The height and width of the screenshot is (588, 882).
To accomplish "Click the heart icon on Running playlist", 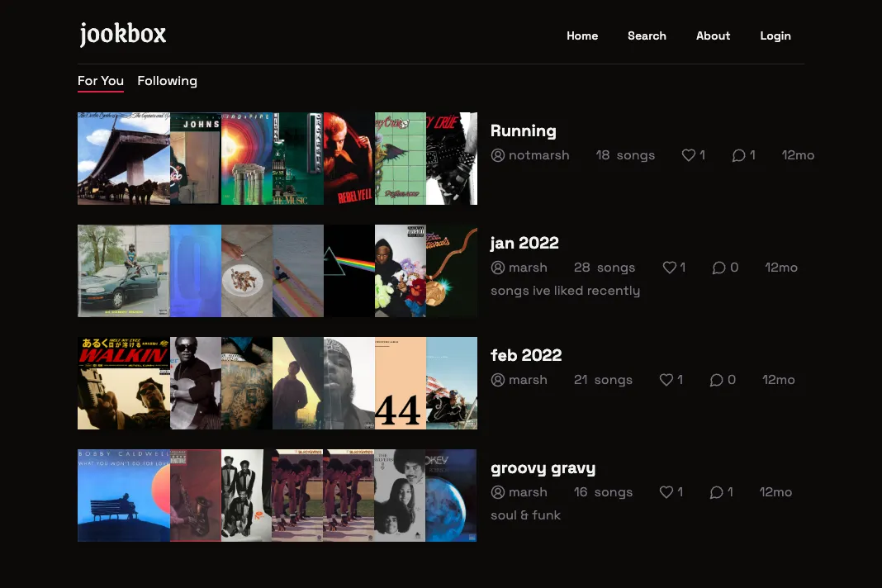I will [688, 155].
